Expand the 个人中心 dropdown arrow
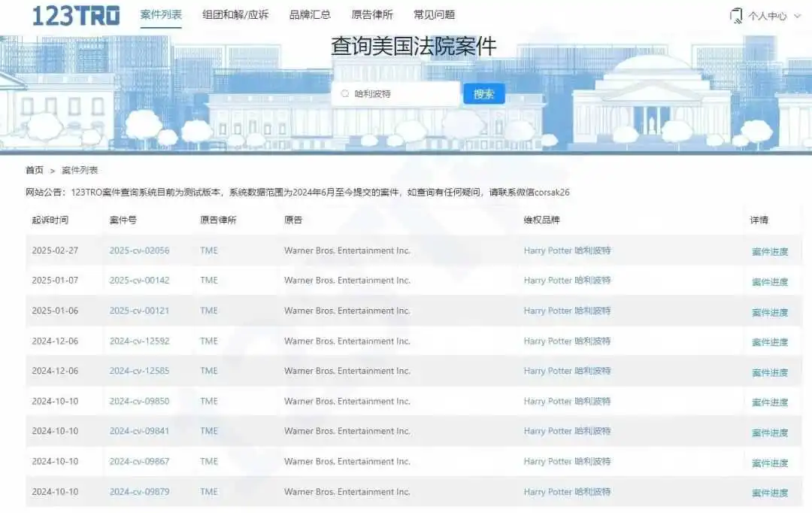 [798, 16]
